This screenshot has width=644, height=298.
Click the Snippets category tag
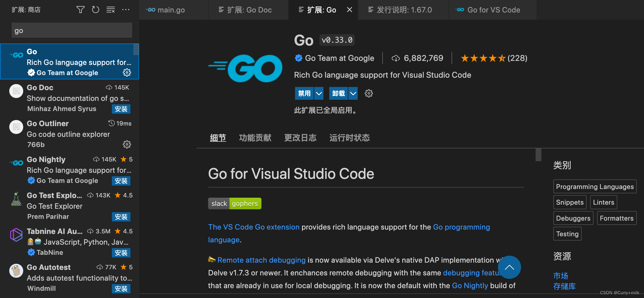[x=570, y=202]
